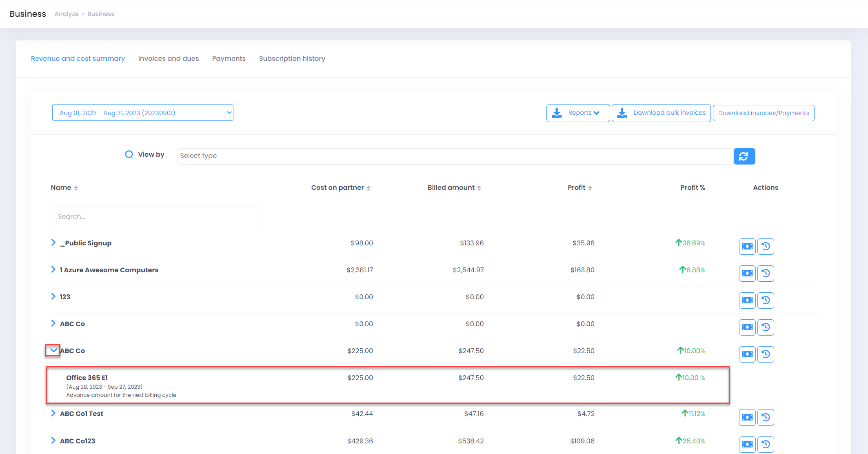Expand the 123 row
This screenshot has height=454, width=868.
tap(53, 296)
